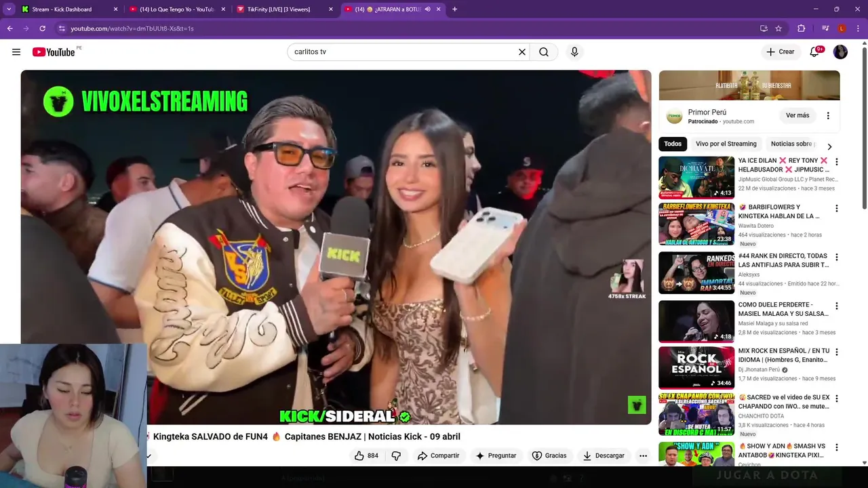Viewport: 868px width, 488px height.
Task: Close the active ¿ATRAPAN a BOTIJ tab
Action: click(x=439, y=9)
